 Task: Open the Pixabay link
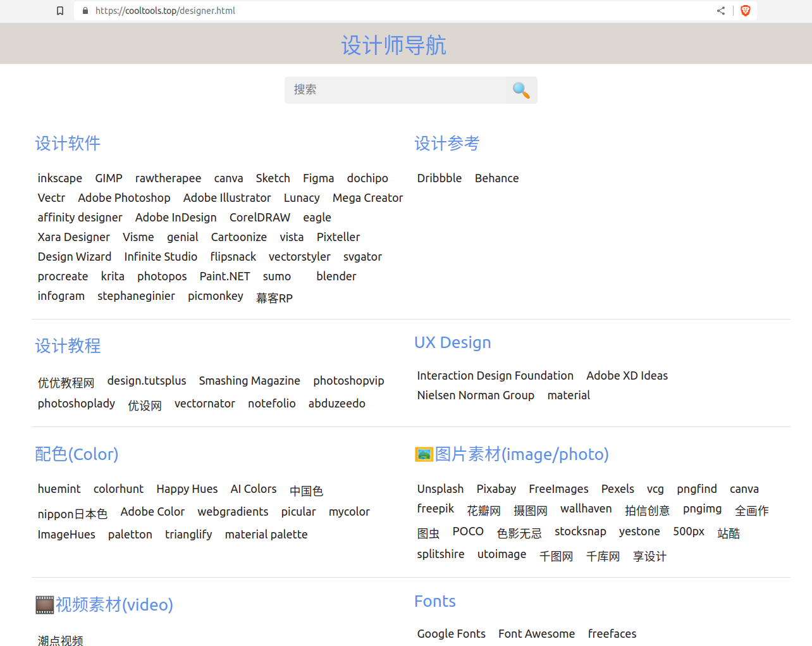coord(496,489)
